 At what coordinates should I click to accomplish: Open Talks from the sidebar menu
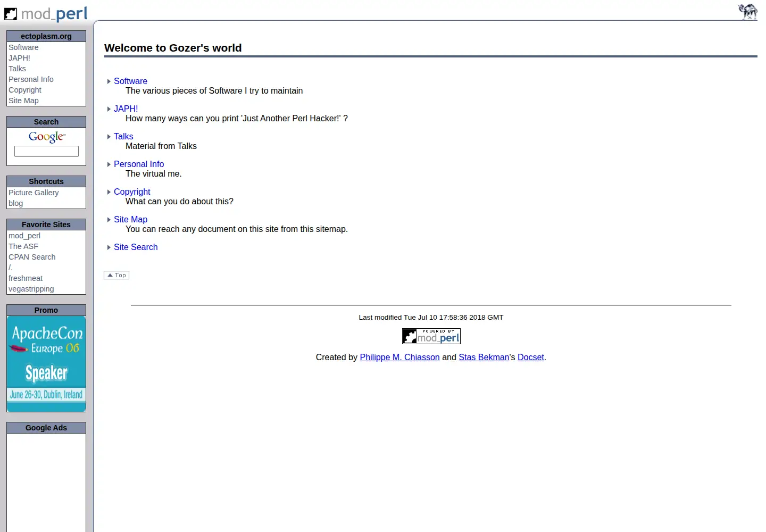(17, 69)
